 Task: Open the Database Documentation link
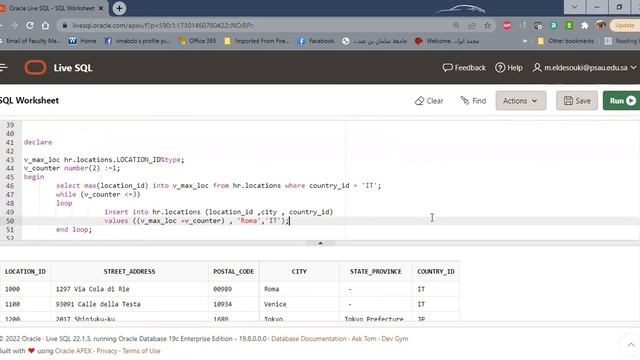coord(309,339)
